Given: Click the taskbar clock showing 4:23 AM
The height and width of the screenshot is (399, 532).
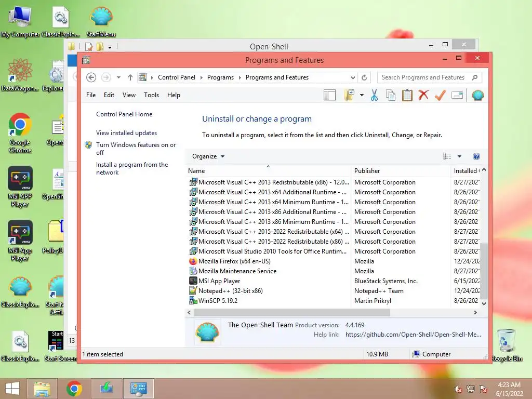Looking at the screenshot, I should 509,389.
